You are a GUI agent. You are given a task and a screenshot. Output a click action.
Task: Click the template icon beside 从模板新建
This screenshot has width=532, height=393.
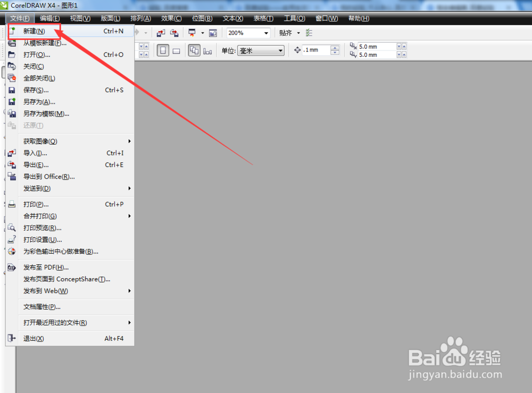click(12, 43)
